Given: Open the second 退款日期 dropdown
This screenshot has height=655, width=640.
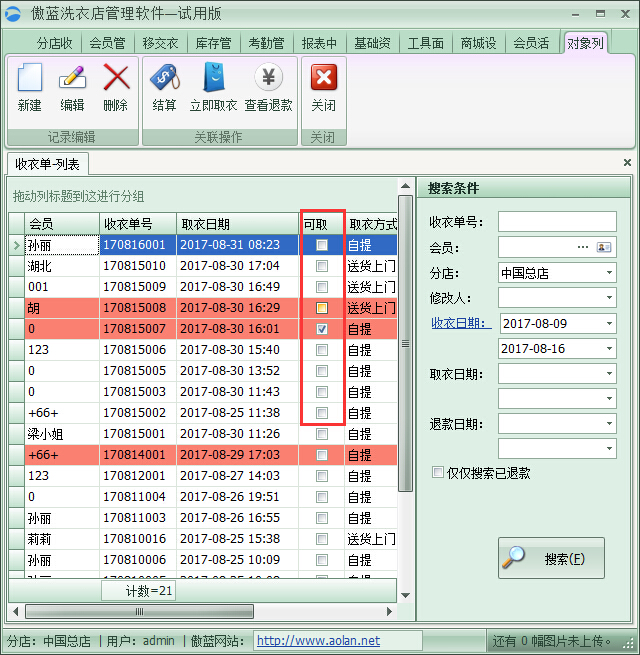Looking at the screenshot, I should [609, 449].
